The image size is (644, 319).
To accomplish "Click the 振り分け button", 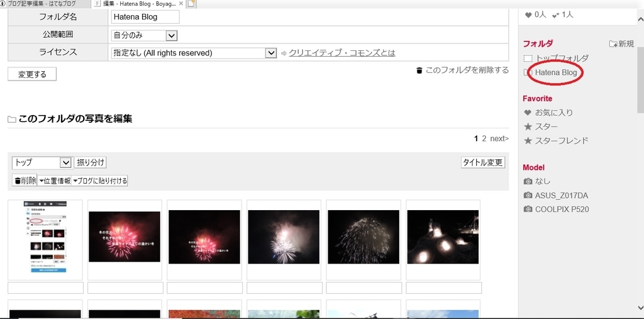I will (91, 162).
